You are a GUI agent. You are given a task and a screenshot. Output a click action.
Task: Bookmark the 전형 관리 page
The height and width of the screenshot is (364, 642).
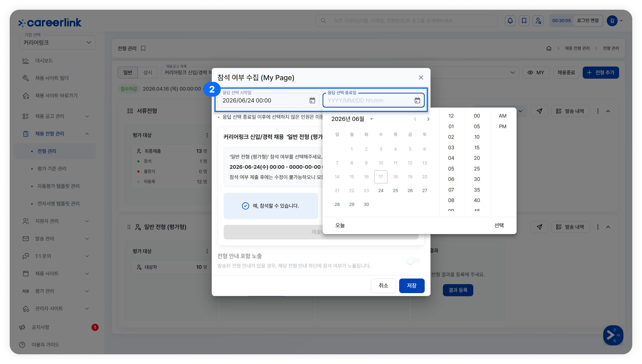[x=143, y=48]
